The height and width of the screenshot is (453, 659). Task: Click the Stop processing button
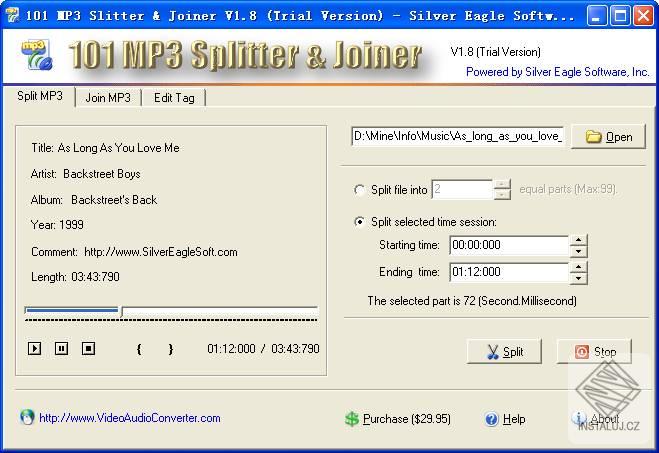(x=594, y=351)
